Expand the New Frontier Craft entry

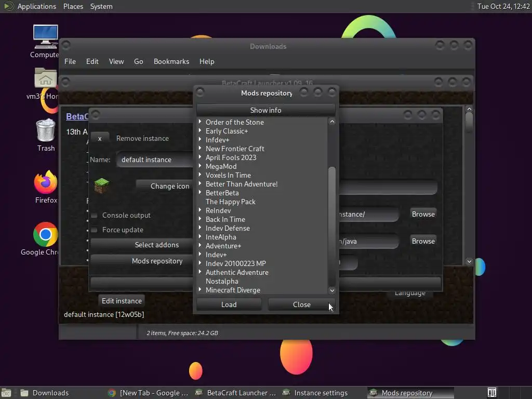tap(200, 148)
